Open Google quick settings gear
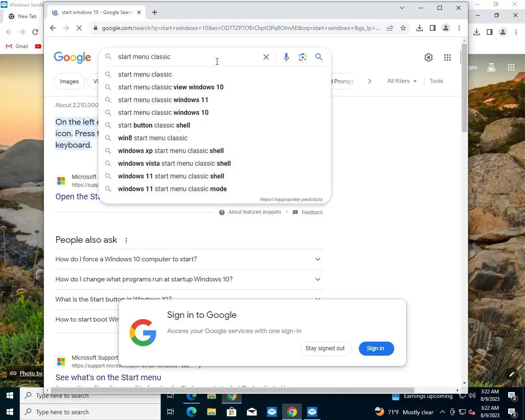The width and height of the screenshot is (525, 420). (x=429, y=57)
